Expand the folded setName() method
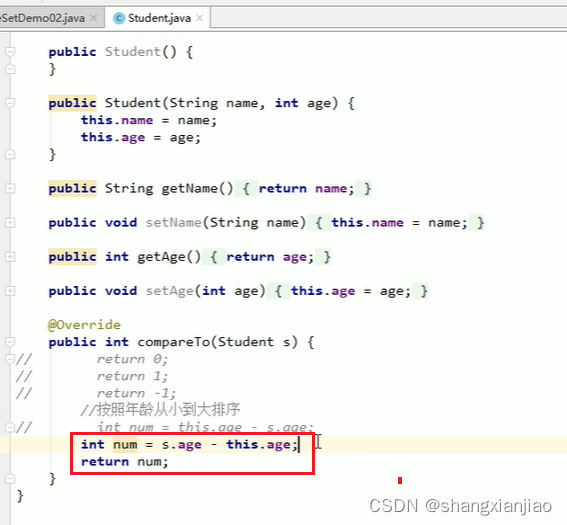 (x=10, y=223)
